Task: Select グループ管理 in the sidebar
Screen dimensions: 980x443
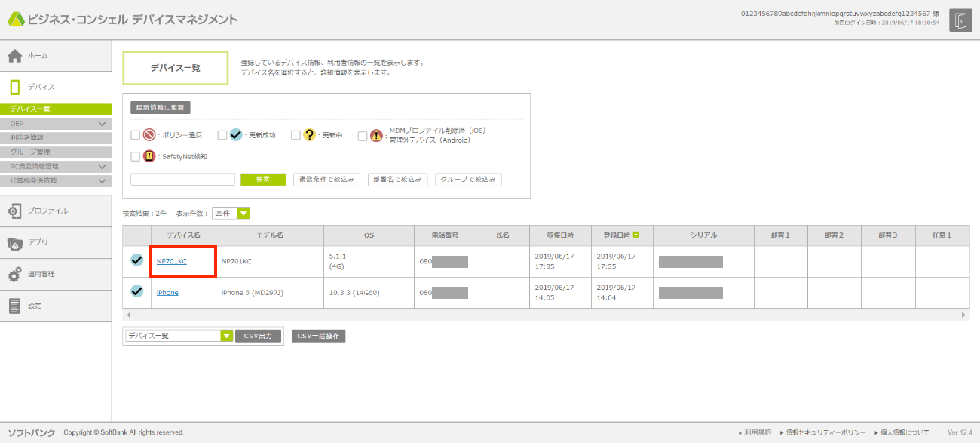Action: click(x=30, y=152)
